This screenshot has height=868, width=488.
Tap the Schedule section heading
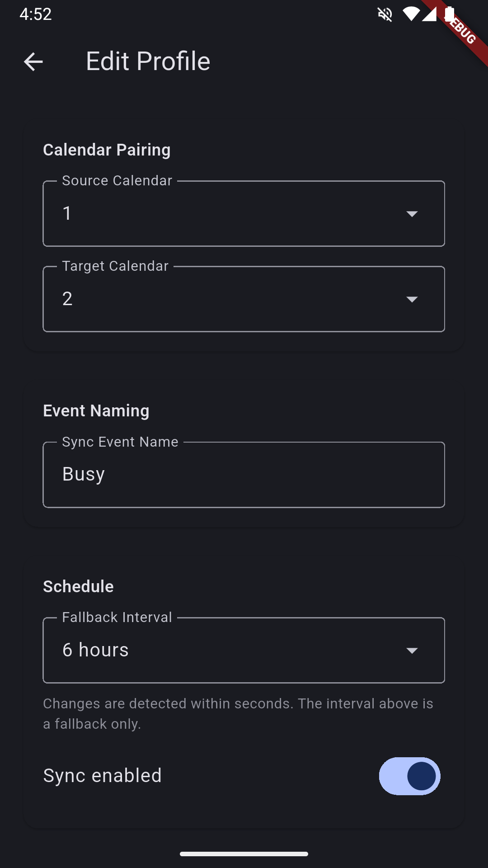coord(78,586)
